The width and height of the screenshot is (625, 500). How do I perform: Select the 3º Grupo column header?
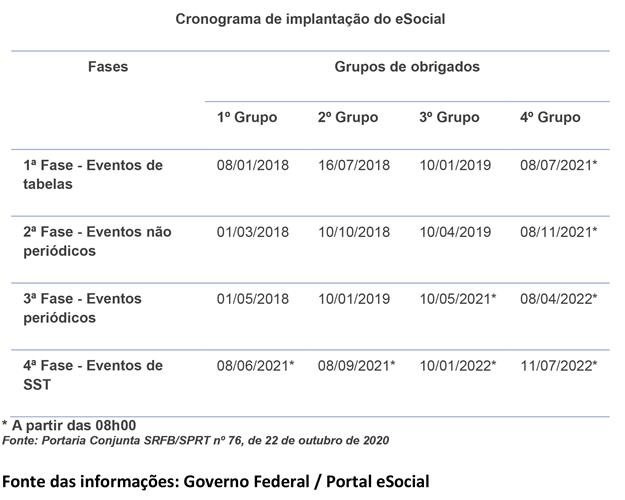pos(449,117)
